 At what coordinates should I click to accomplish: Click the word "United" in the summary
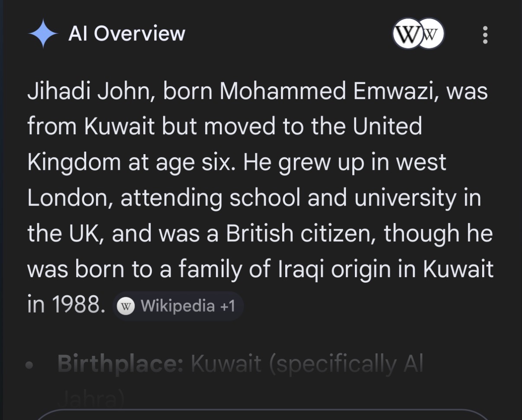[x=387, y=126]
